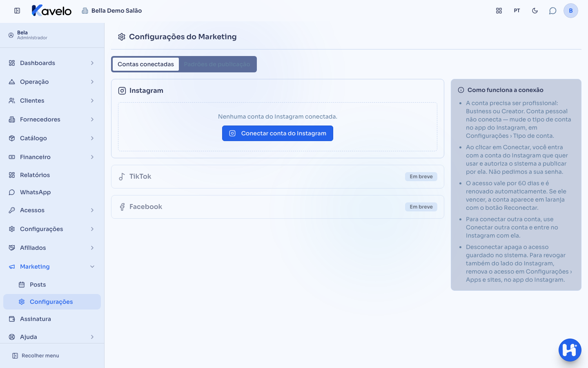Toggle dark mode moon icon
This screenshot has height=368, width=588.
535,11
